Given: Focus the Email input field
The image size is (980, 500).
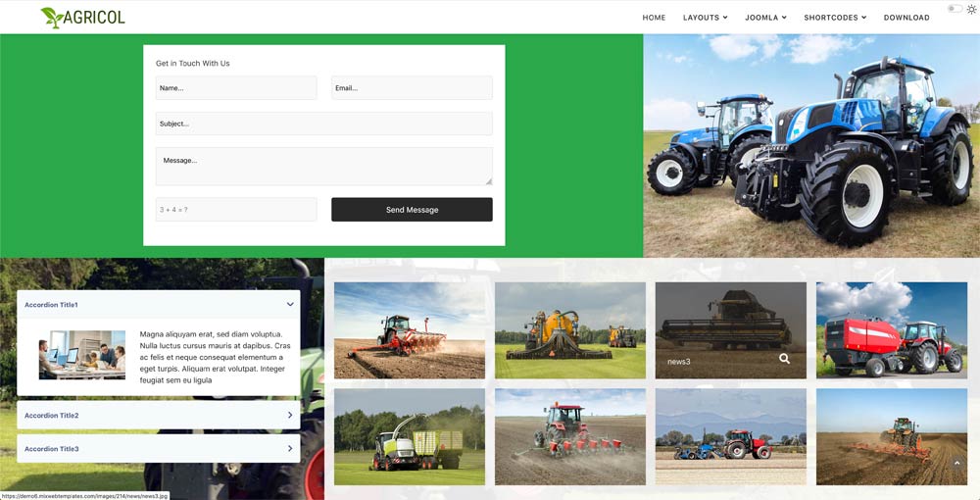Looking at the screenshot, I should point(412,88).
